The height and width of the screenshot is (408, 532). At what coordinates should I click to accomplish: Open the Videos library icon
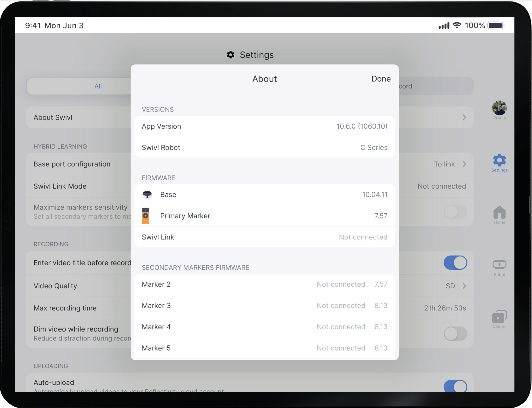(x=499, y=317)
